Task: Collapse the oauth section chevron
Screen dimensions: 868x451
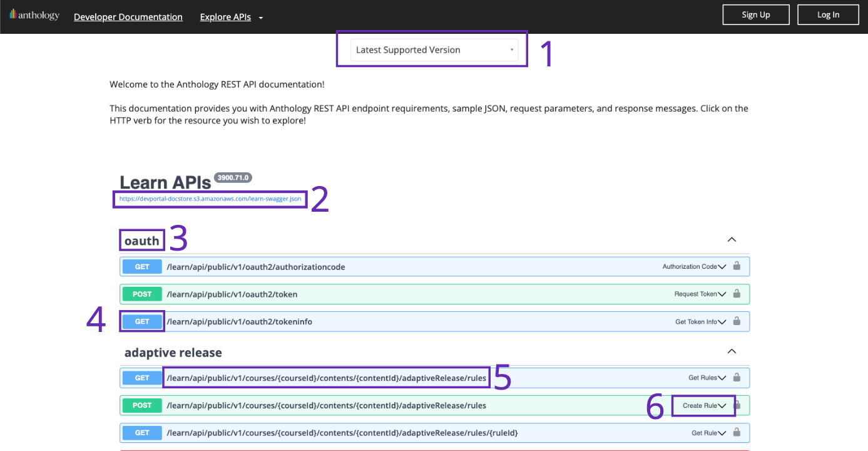Action: click(732, 240)
